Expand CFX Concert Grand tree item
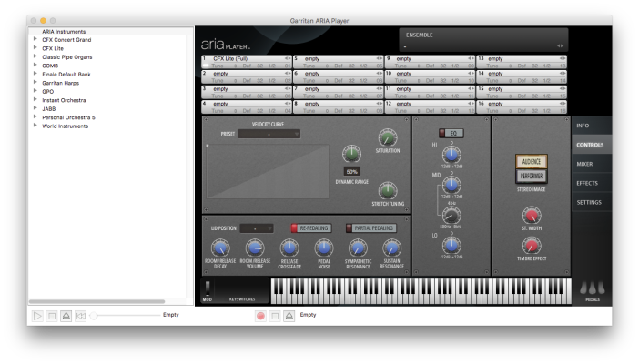639x364 pixels. point(35,39)
